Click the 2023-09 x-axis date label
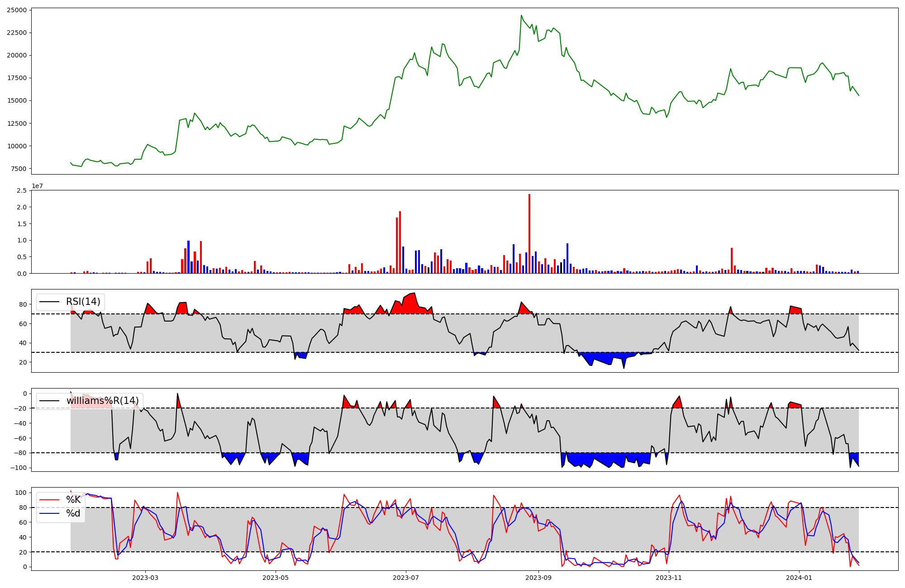 tap(538, 578)
